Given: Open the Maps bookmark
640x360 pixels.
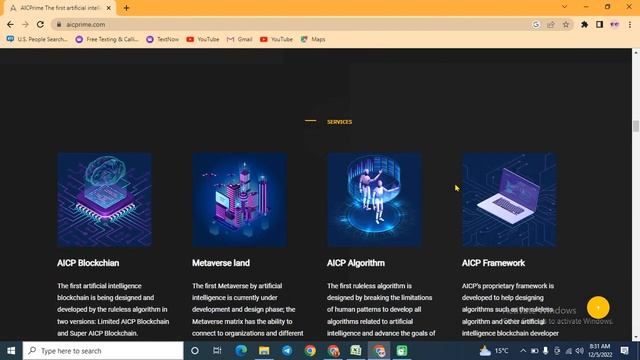Looking at the screenshot, I should (x=313, y=39).
